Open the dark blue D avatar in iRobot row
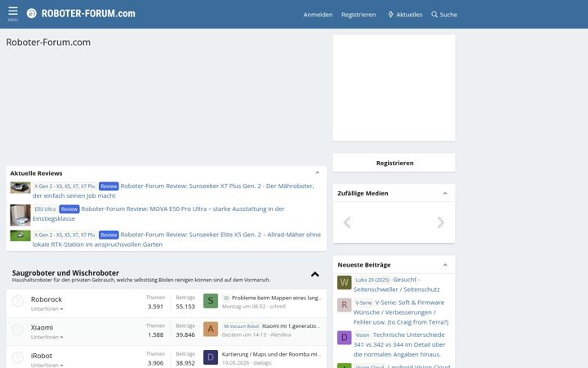The image size is (588, 368). (211, 357)
